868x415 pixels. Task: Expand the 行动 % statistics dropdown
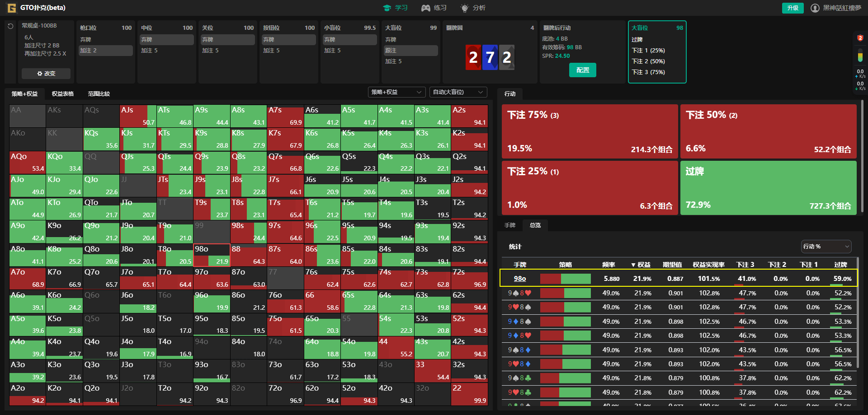(x=826, y=247)
